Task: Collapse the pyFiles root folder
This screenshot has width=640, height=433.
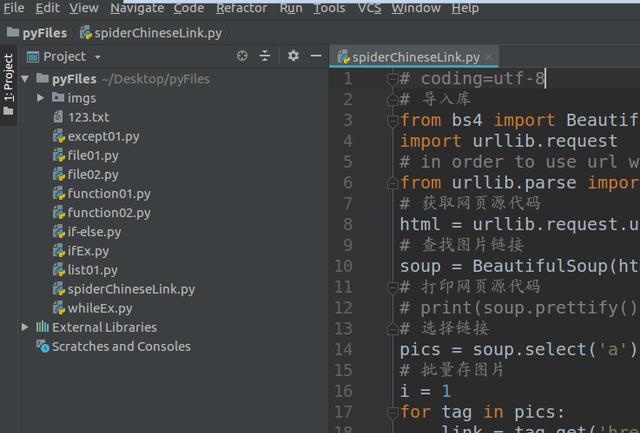Action: (25, 78)
